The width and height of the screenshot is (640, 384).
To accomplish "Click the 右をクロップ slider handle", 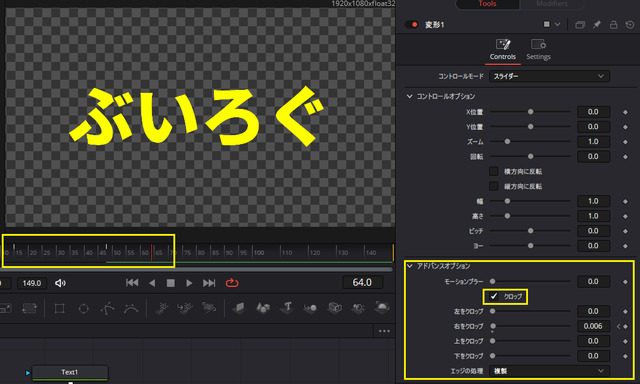I will coord(493,326).
